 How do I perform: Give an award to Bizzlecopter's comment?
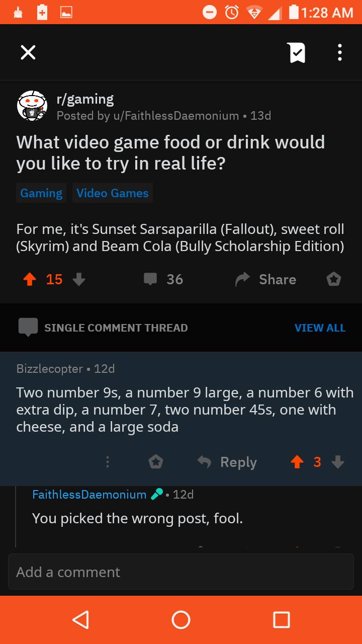[x=156, y=462]
